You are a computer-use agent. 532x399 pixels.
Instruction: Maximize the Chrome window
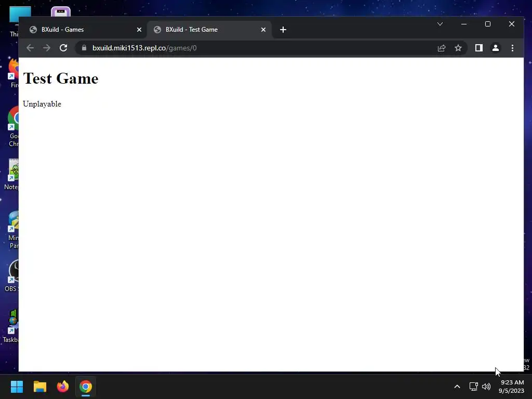pyautogui.click(x=487, y=24)
